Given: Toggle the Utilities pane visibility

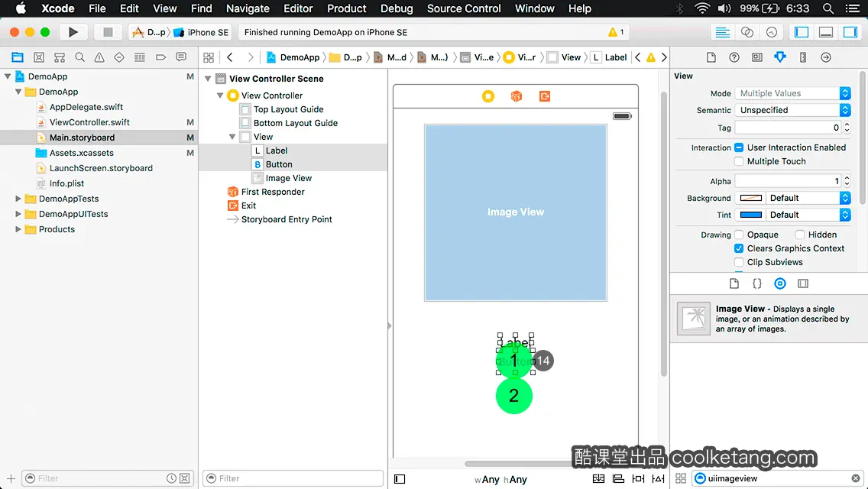Looking at the screenshot, I should 850,32.
